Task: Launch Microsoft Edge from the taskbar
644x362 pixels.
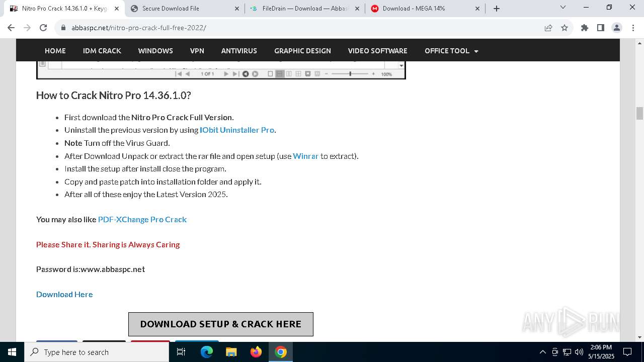Action: click(x=207, y=352)
